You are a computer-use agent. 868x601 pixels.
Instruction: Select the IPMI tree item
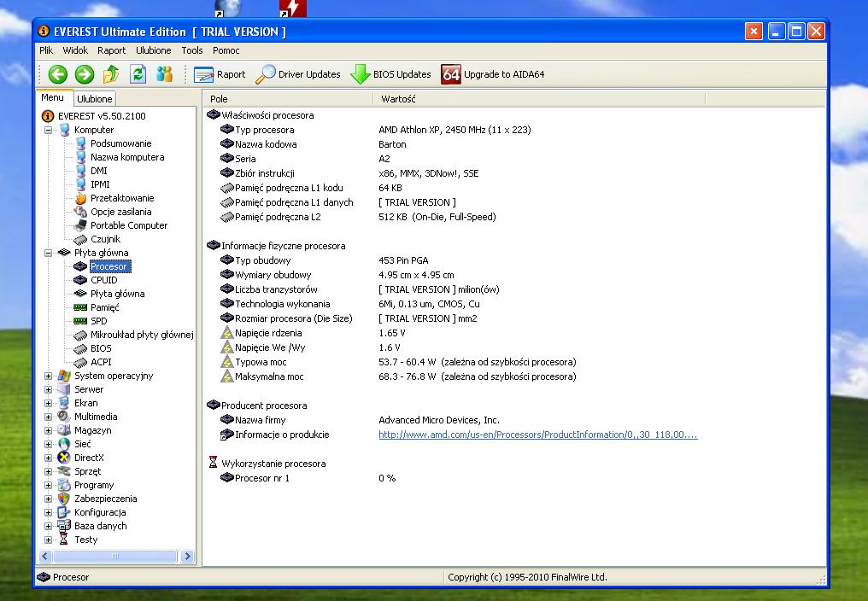(100, 184)
